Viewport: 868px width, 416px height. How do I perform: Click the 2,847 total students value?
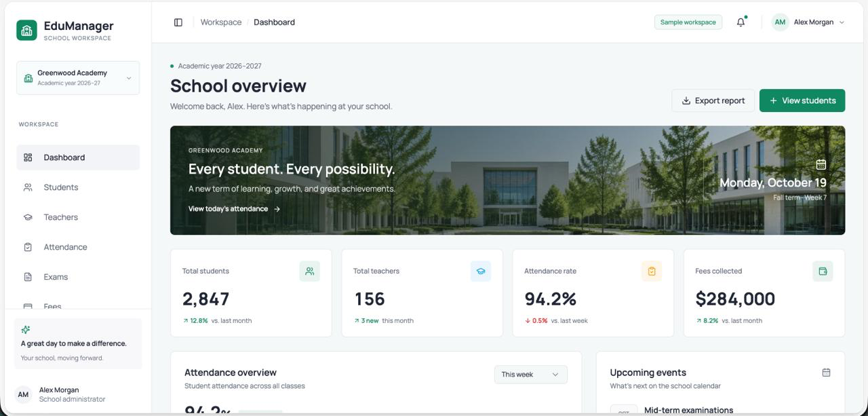point(206,299)
